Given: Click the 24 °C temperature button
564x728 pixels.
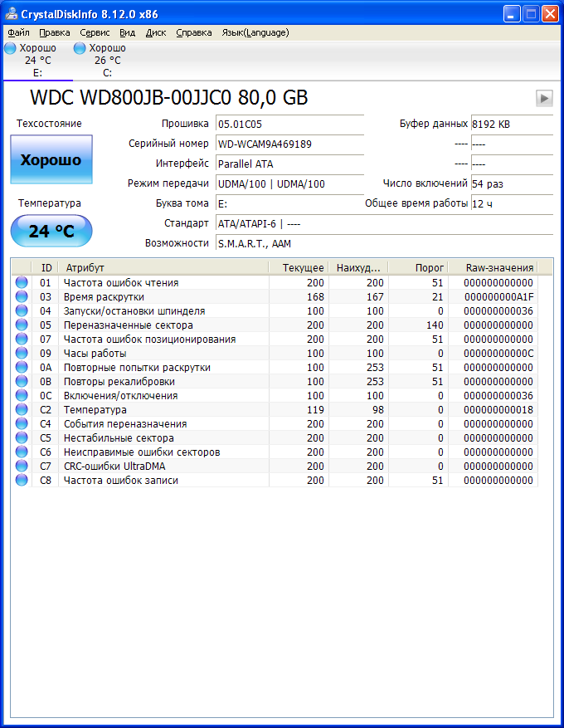Looking at the screenshot, I should pyautogui.click(x=51, y=231).
